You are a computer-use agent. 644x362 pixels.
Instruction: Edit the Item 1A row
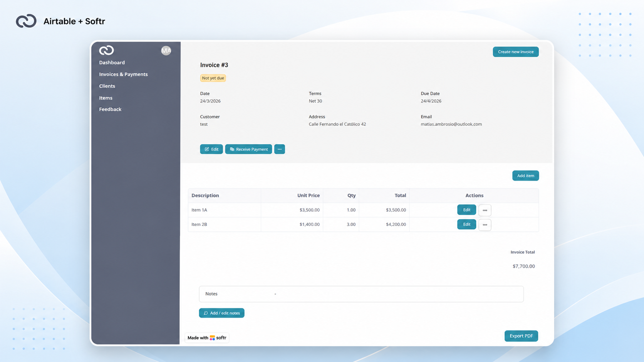coord(466,210)
